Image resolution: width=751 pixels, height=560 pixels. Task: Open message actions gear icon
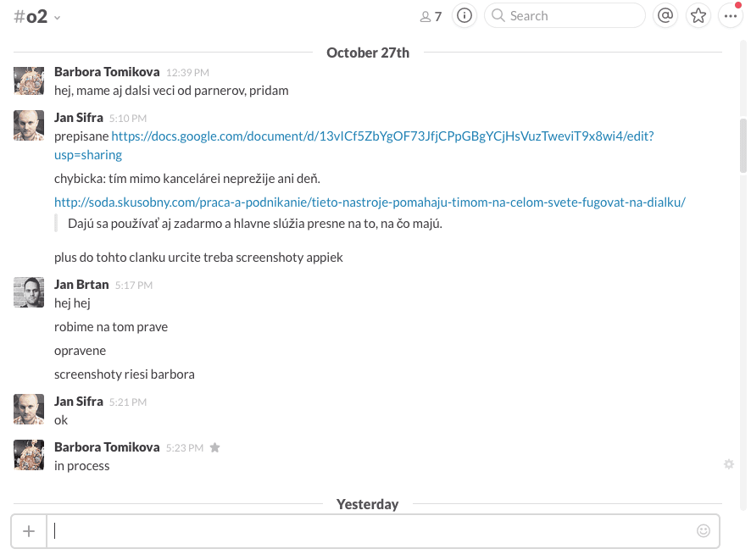click(x=728, y=463)
